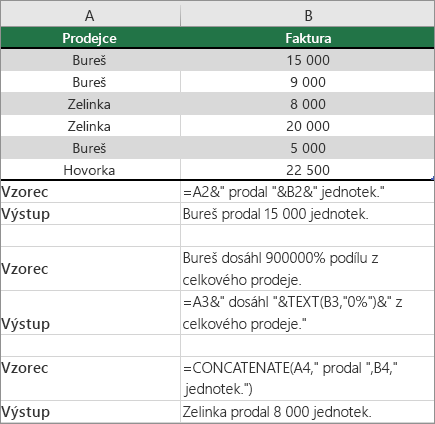The width and height of the screenshot is (435, 424).
Task: Select the 8 000 invoice cell
Action: [x=307, y=104]
